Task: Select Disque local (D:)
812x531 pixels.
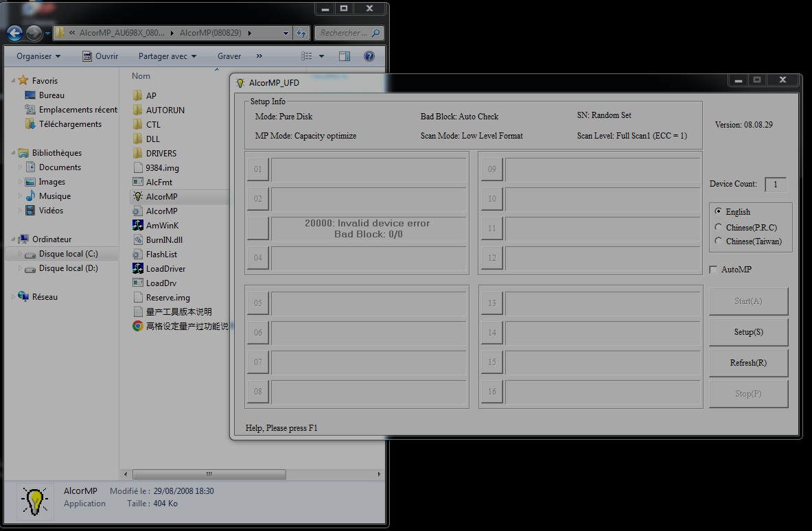Action: tap(62, 268)
